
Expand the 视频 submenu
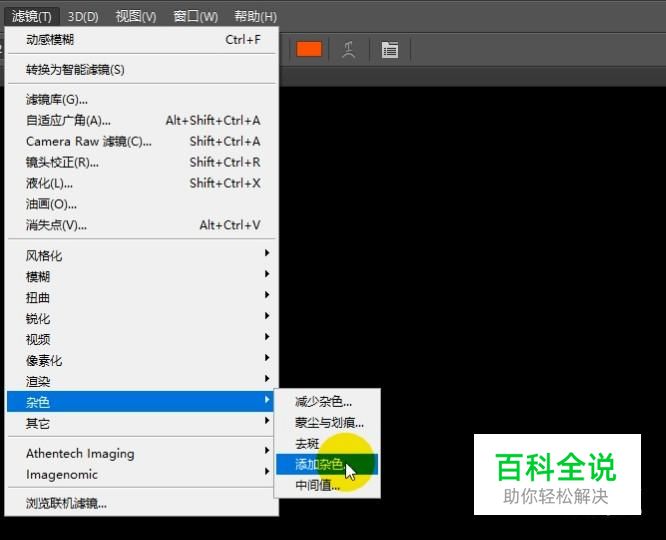143,339
